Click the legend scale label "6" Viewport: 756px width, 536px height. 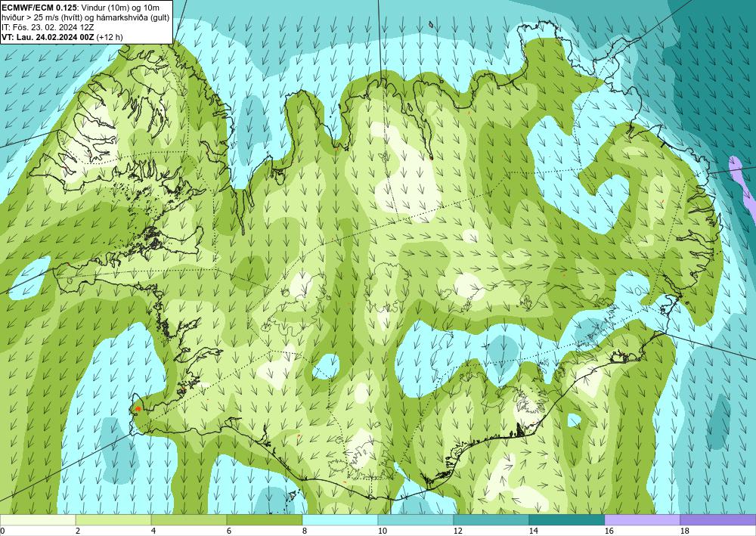click(x=229, y=531)
